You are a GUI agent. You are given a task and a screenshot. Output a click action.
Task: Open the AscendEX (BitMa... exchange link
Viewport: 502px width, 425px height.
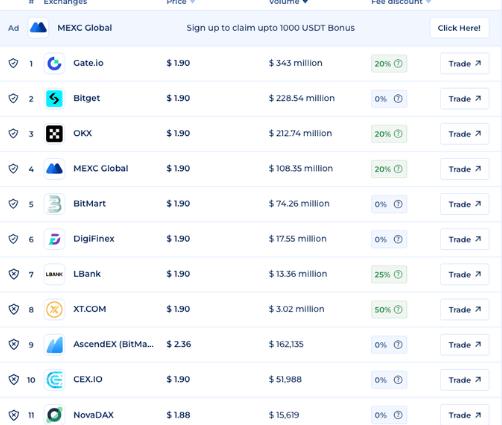click(x=113, y=344)
